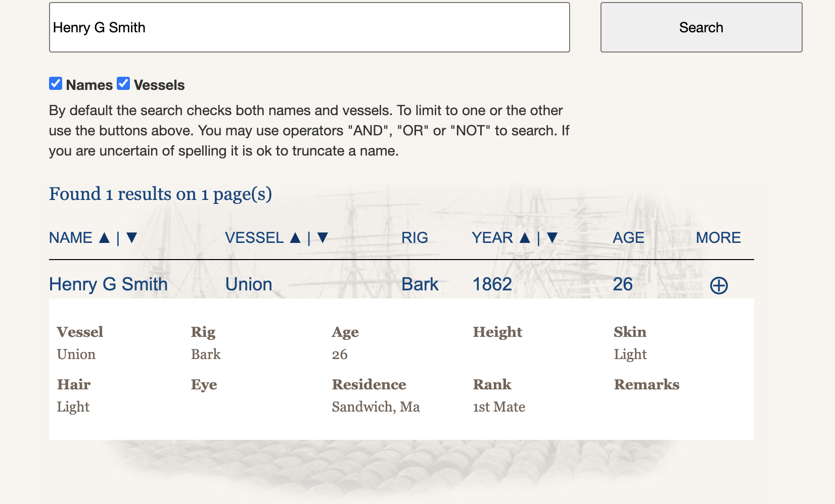The image size is (835, 504).
Task: Click the NAME column header
Action: pos(71,237)
